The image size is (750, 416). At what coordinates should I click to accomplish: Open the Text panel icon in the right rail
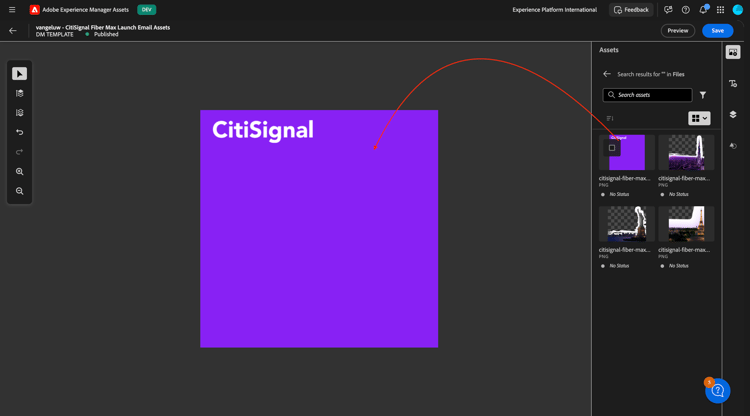tap(733, 84)
